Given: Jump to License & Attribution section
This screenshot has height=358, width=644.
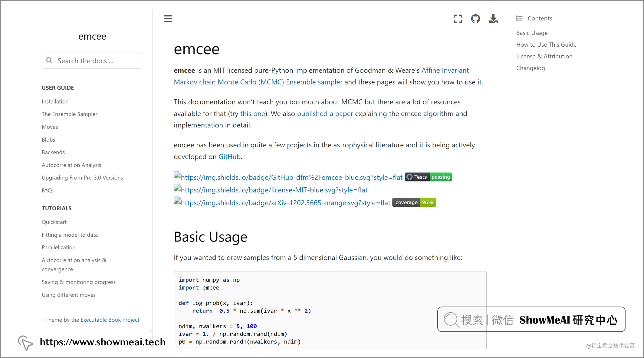Looking at the screenshot, I should point(544,56).
